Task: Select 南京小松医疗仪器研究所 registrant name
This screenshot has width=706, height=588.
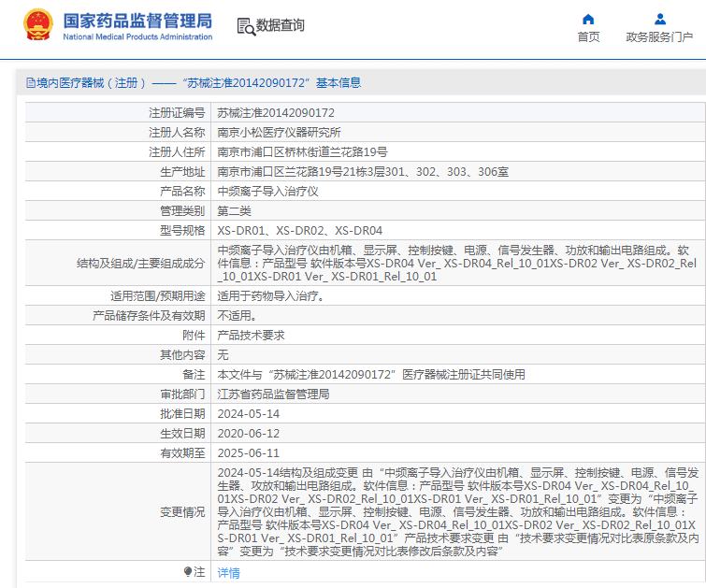Action: point(280,133)
